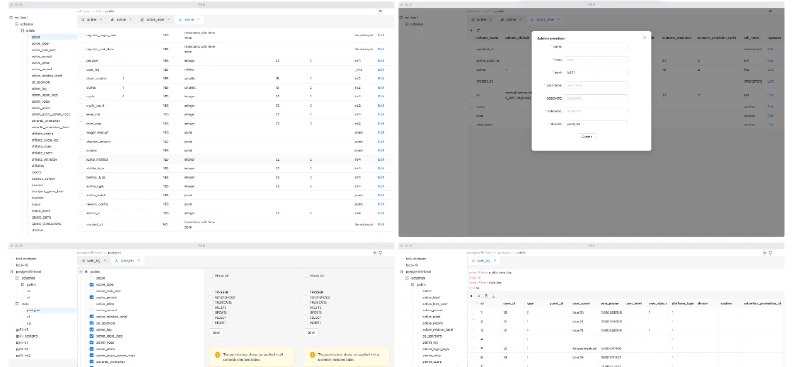Uncheck the admin_roles table checkbox
This screenshot has width=800, height=367.
(x=92, y=342)
